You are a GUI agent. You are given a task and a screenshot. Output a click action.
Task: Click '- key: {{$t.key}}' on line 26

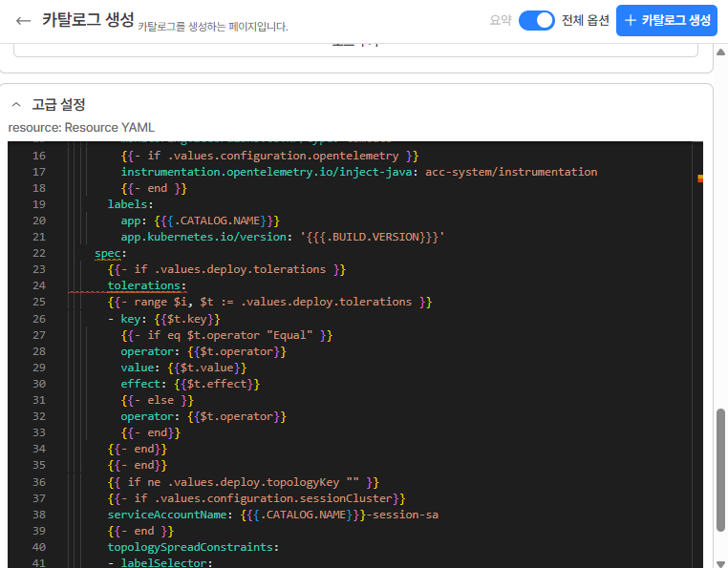(164, 319)
